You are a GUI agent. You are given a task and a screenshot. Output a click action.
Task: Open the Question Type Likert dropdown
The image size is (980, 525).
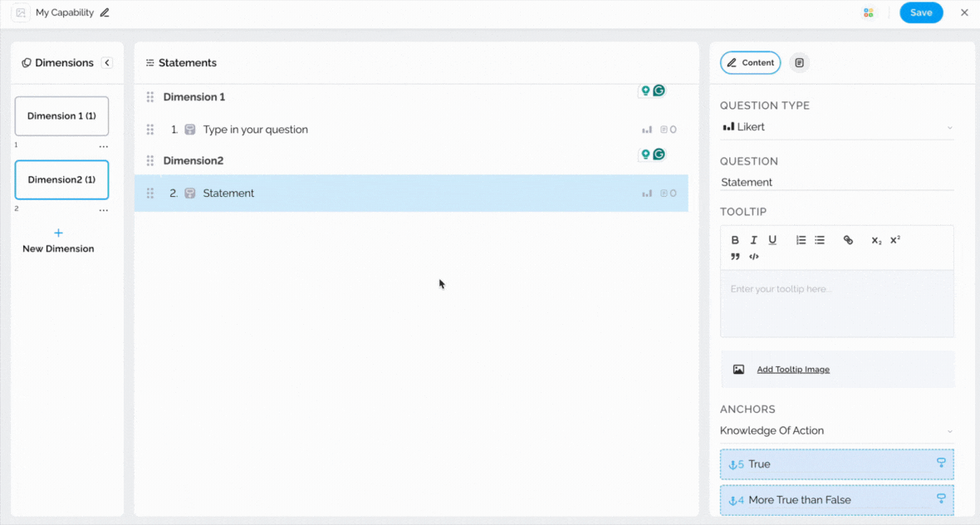point(836,127)
